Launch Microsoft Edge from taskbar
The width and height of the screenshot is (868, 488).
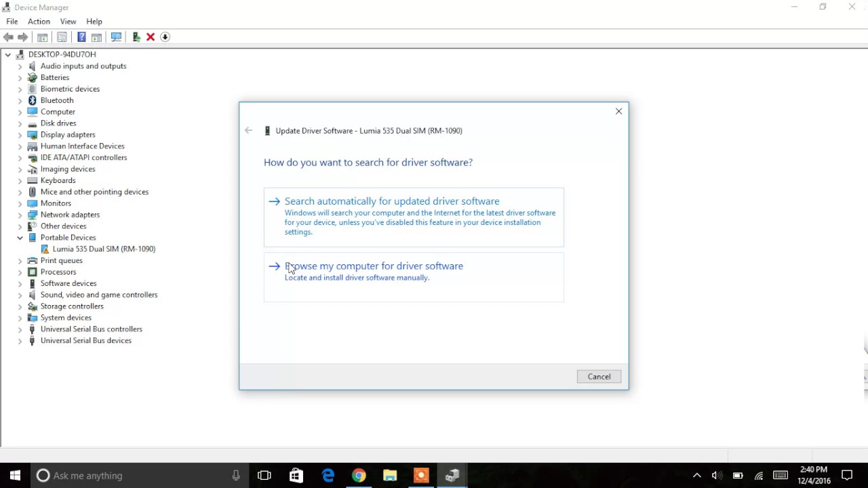[x=328, y=476]
